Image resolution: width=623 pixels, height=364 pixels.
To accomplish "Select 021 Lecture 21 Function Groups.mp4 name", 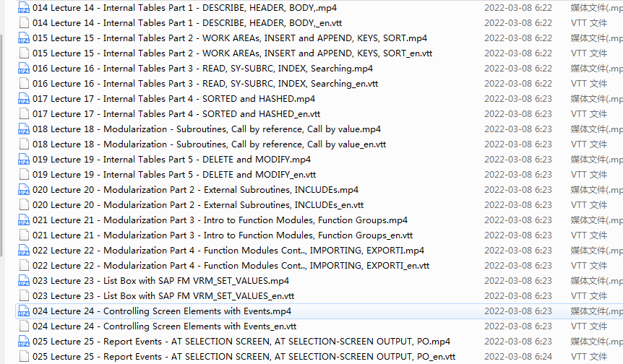I will tap(220, 220).
